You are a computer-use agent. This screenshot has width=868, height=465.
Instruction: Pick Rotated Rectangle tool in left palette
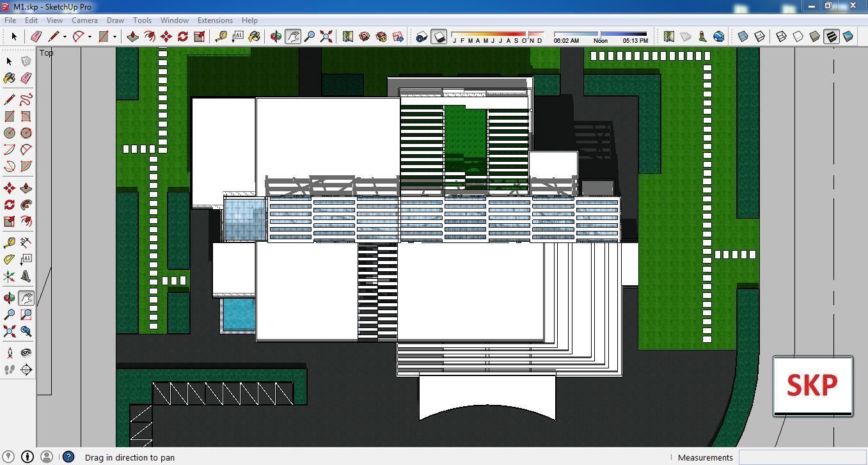(x=26, y=116)
